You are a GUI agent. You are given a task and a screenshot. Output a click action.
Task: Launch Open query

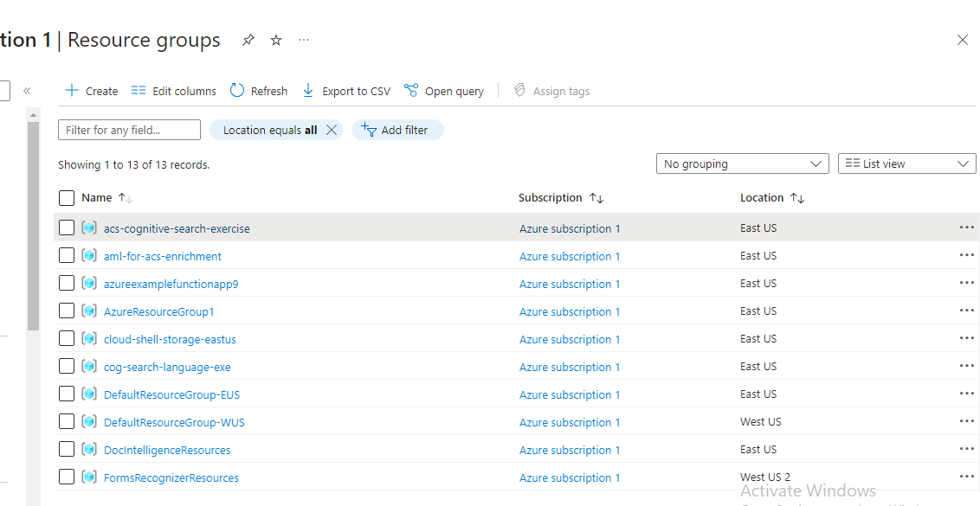(444, 91)
